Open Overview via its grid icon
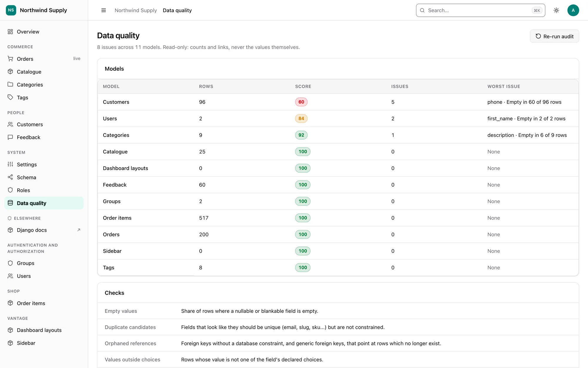This screenshot has height=368, width=588. pyautogui.click(x=10, y=32)
